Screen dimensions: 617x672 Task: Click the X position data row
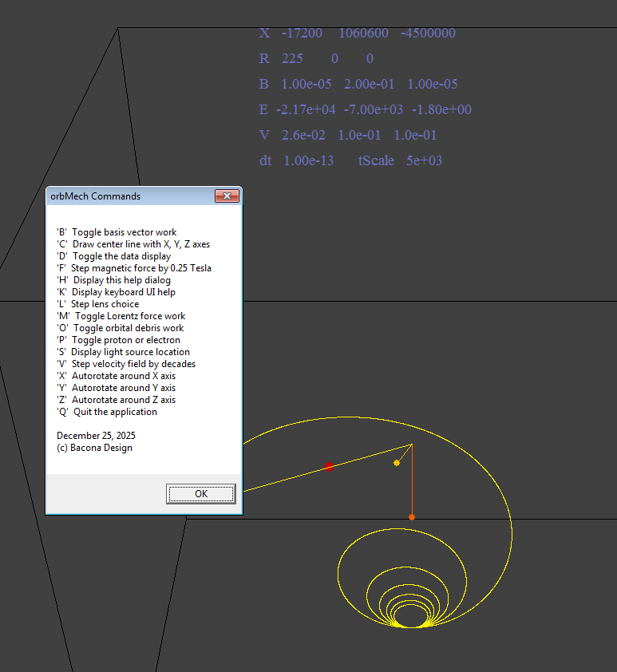pos(358,34)
